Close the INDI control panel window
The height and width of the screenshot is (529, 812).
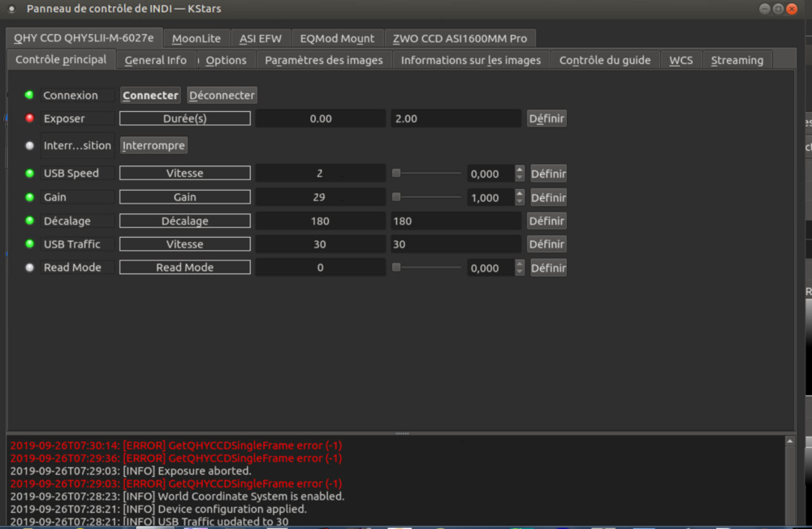tap(792, 9)
